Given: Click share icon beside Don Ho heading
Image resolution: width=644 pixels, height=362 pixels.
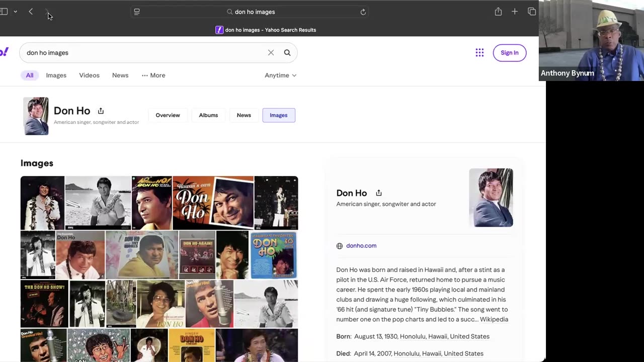Looking at the screenshot, I should 101,111.
